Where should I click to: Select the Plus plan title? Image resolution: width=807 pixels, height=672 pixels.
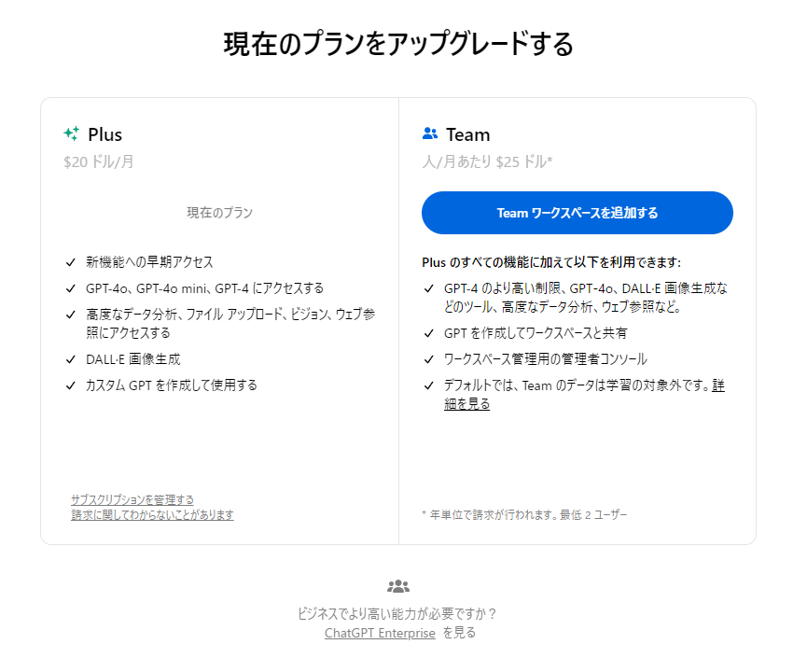point(105,134)
